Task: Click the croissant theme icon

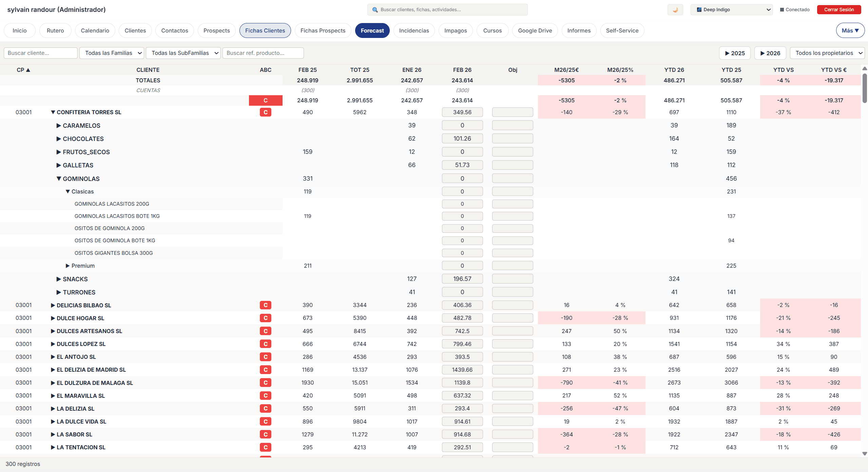Action: (675, 9)
